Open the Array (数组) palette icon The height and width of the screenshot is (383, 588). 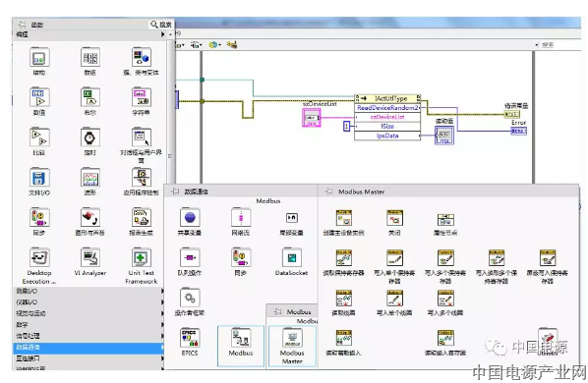(x=90, y=58)
